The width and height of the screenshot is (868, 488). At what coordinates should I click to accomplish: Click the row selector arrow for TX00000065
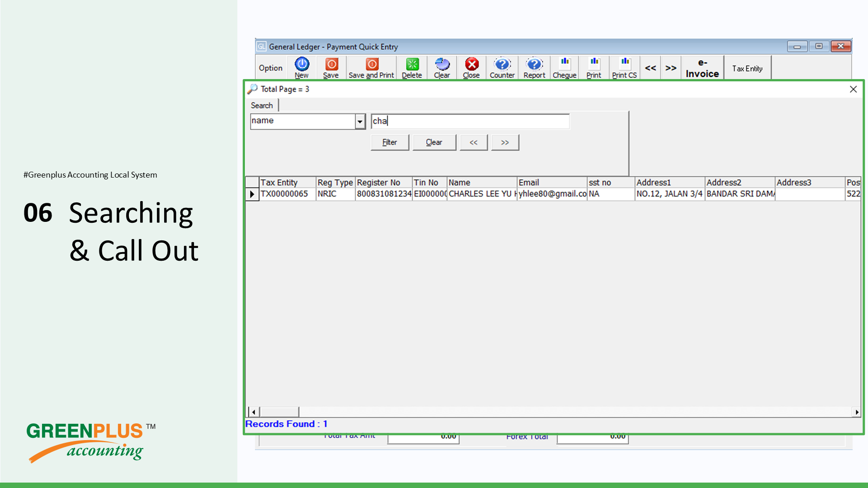[x=252, y=194]
